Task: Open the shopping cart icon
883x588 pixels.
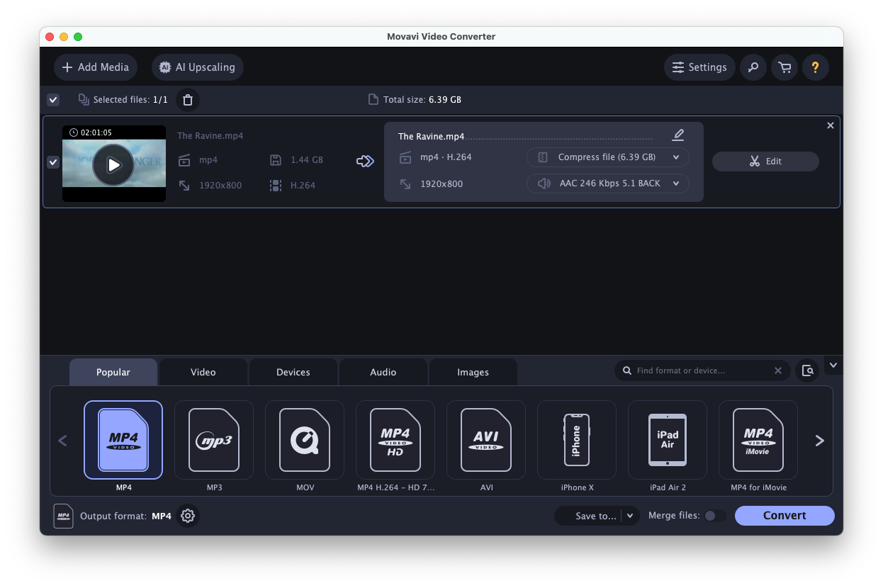Action: pyautogui.click(x=784, y=67)
